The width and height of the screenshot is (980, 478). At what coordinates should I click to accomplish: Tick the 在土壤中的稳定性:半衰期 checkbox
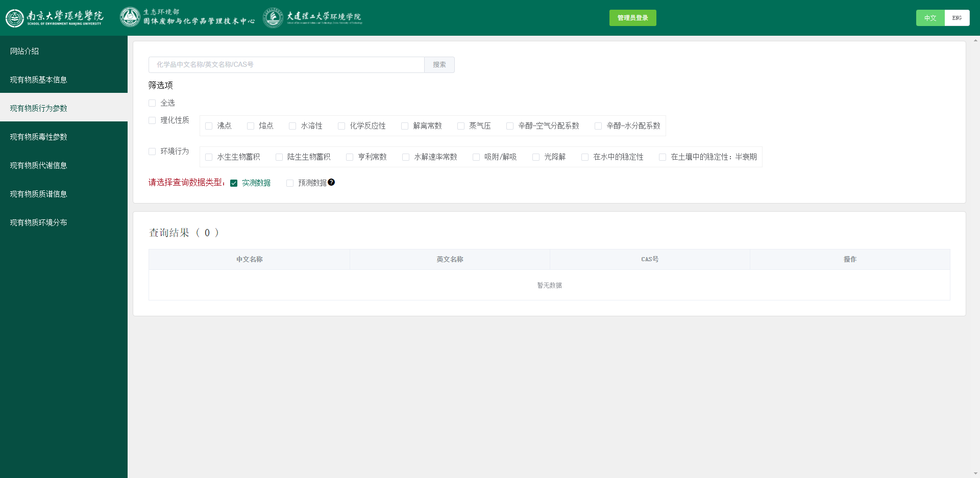click(x=663, y=157)
